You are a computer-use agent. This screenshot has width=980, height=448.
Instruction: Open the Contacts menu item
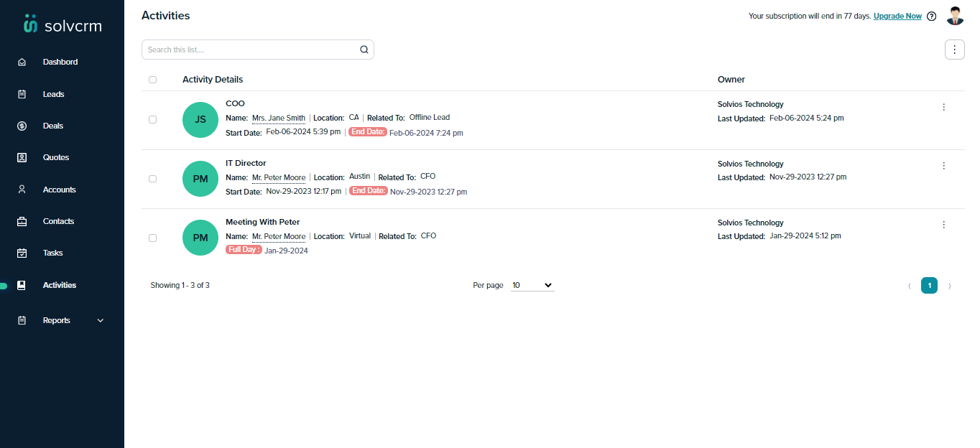pos(59,221)
